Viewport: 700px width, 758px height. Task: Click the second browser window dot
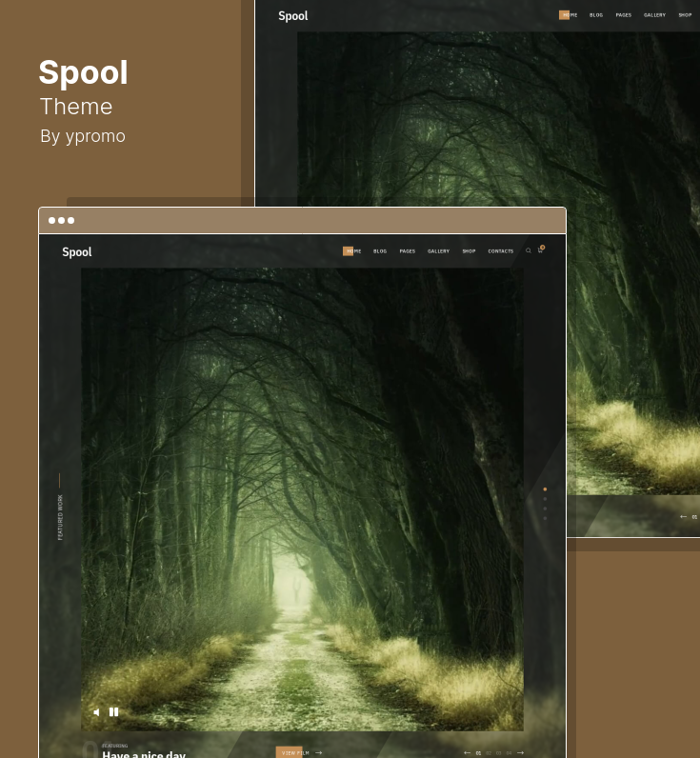point(61,220)
